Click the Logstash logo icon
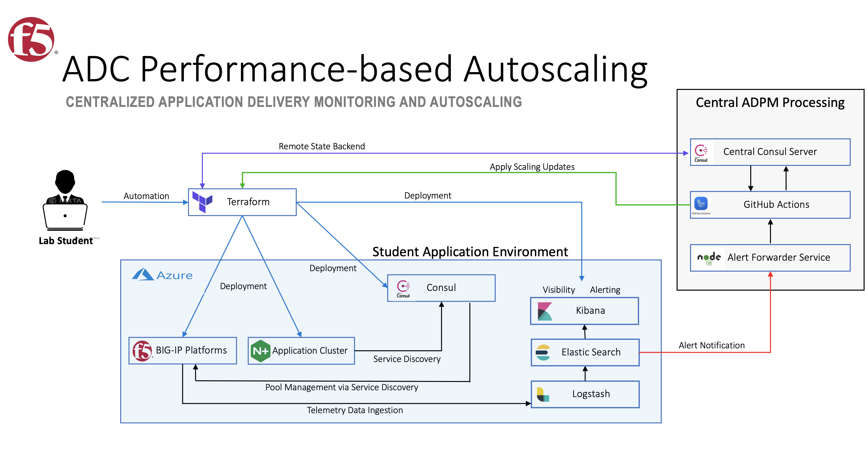 [x=542, y=394]
